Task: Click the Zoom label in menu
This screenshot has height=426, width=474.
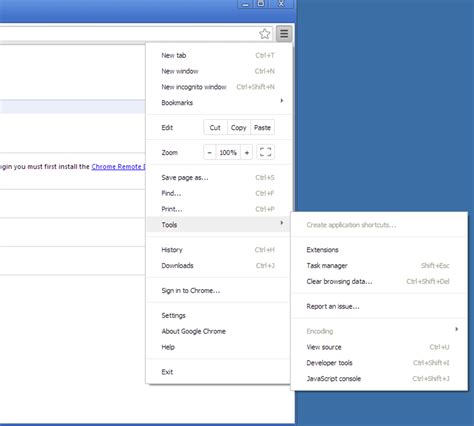Action: point(170,153)
